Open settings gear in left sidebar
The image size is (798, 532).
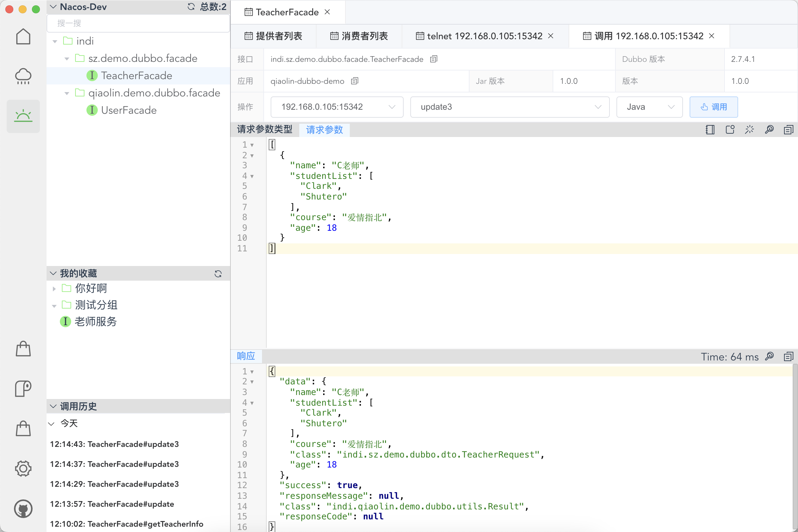pyautogui.click(x=23, y=468)
